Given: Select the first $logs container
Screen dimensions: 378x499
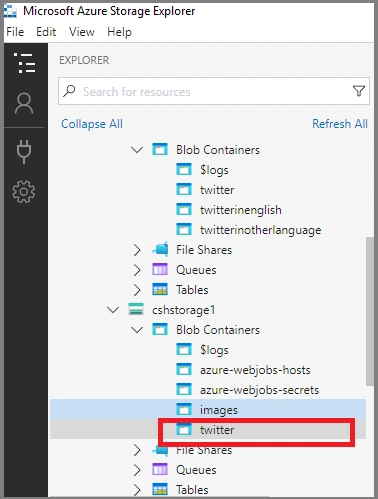Looking at the screenshot, I should click(214, 170).
